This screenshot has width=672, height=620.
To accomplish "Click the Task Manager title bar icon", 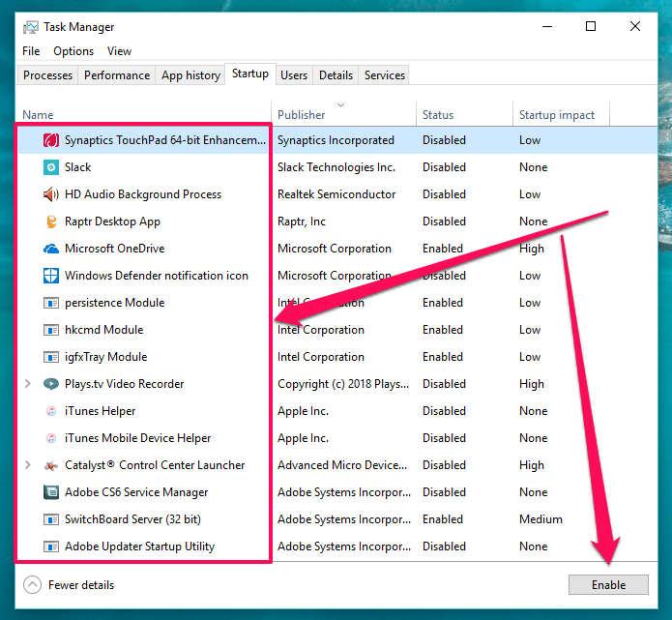I will pyautogui.click(x=30, y=27).
